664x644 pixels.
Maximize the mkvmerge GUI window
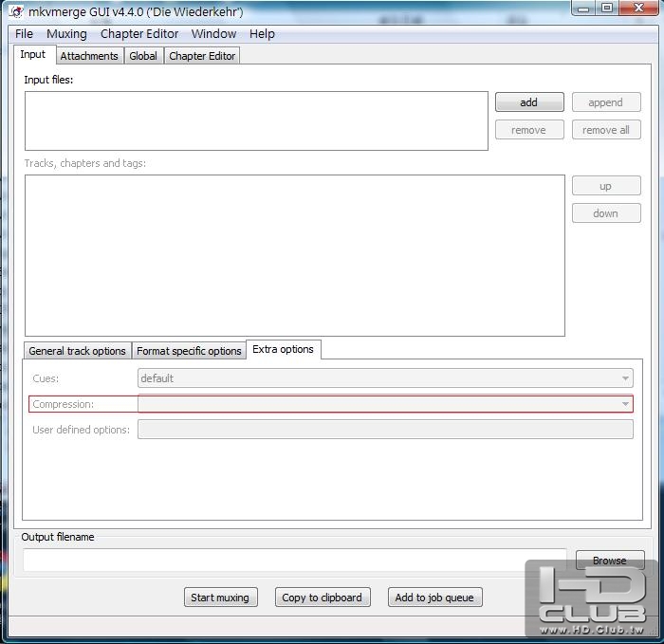(607, 8)
